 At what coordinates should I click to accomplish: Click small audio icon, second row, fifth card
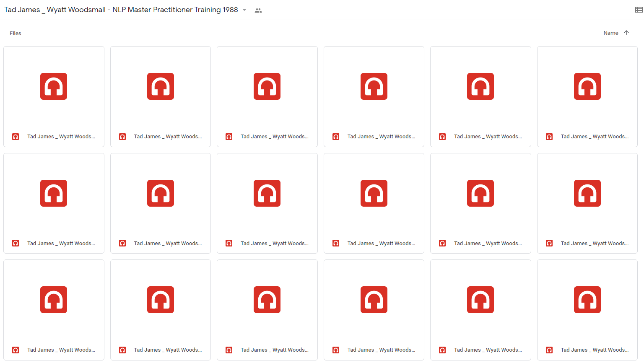tap(442, 243)
